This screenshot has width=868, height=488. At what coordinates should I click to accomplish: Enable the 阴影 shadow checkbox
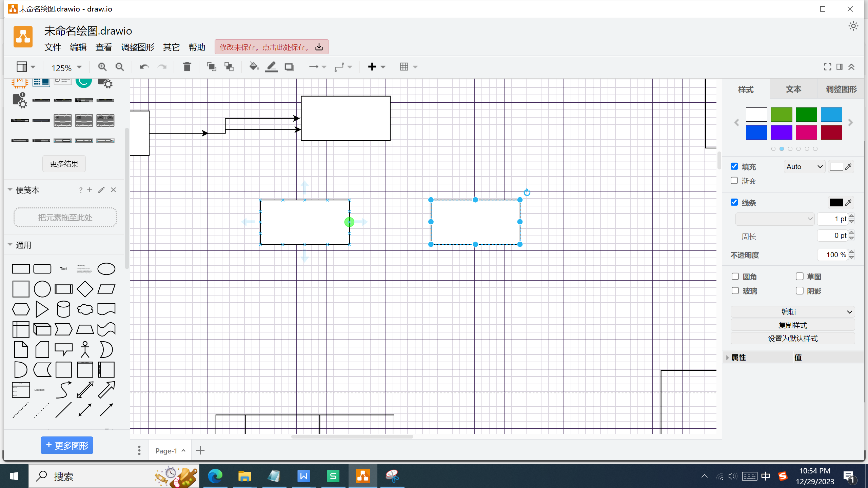[x=800, y=291]
